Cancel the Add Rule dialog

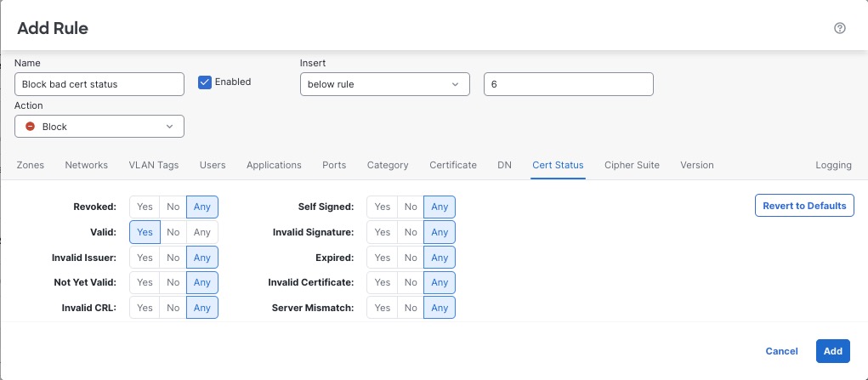(x=781, y=351)
